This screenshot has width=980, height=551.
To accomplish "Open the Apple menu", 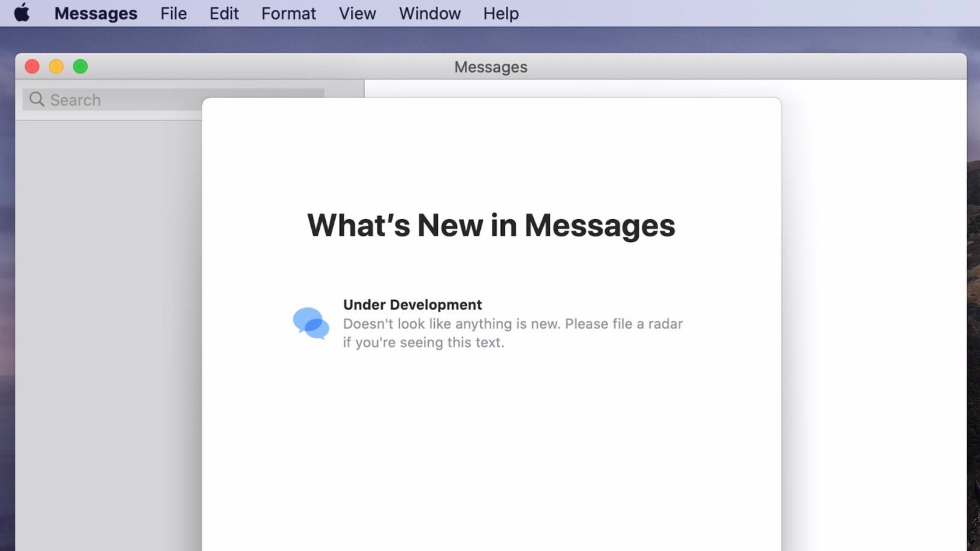I will coord(22,13).
